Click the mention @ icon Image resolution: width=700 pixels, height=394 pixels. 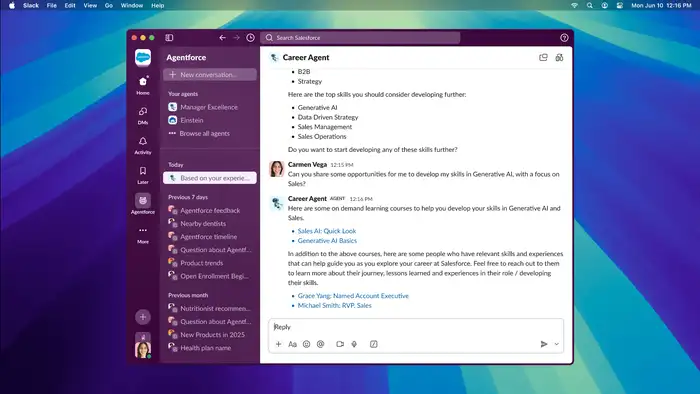click(x=321, y=344)
